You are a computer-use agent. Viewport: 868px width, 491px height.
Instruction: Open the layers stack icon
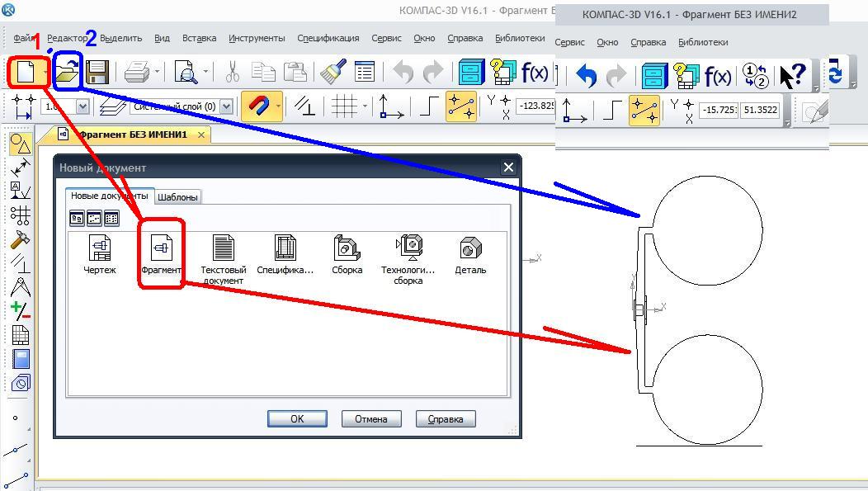pos(112,106)
